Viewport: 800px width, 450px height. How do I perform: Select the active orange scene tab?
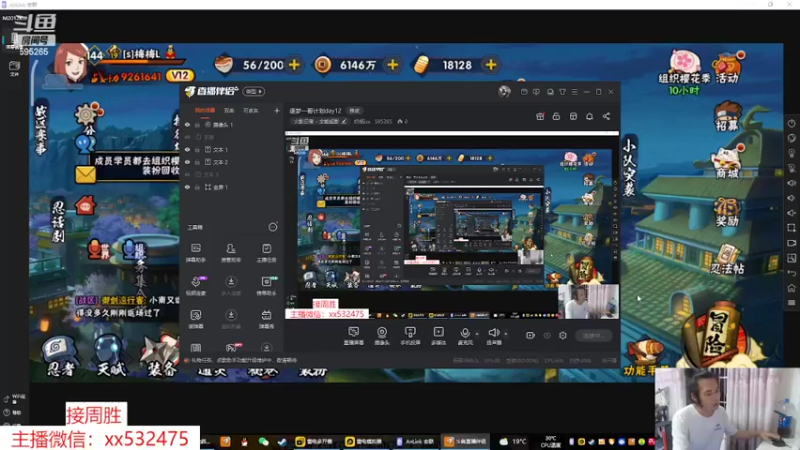(x=205, y=110)
